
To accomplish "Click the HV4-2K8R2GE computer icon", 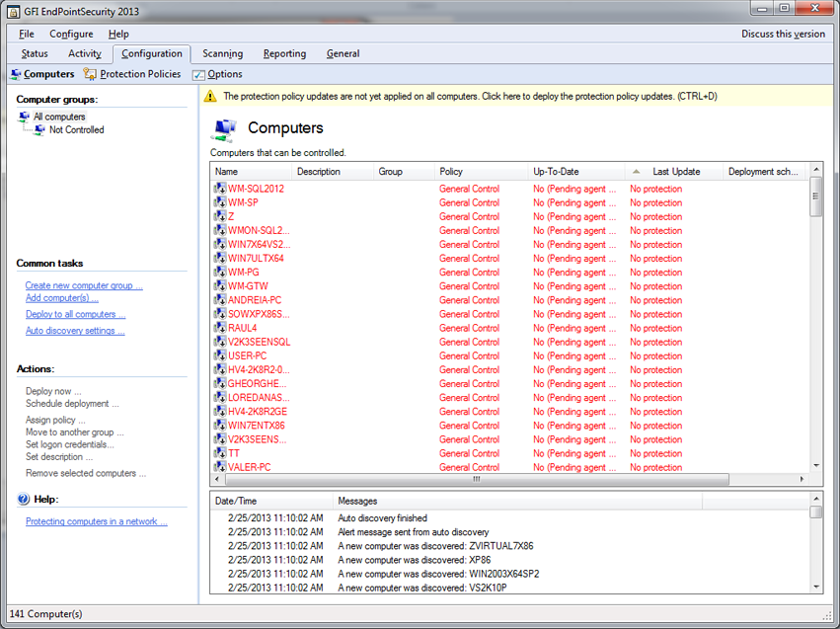I will point(220,412).
